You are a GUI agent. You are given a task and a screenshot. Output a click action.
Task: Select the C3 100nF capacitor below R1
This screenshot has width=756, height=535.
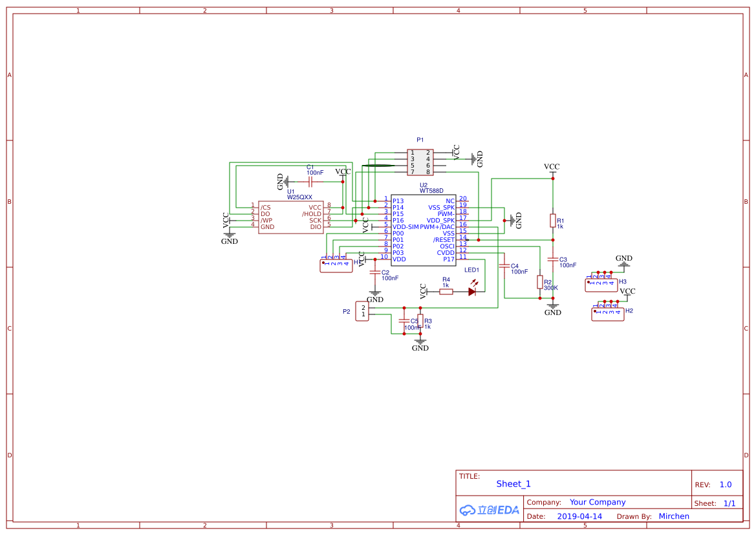552,259
